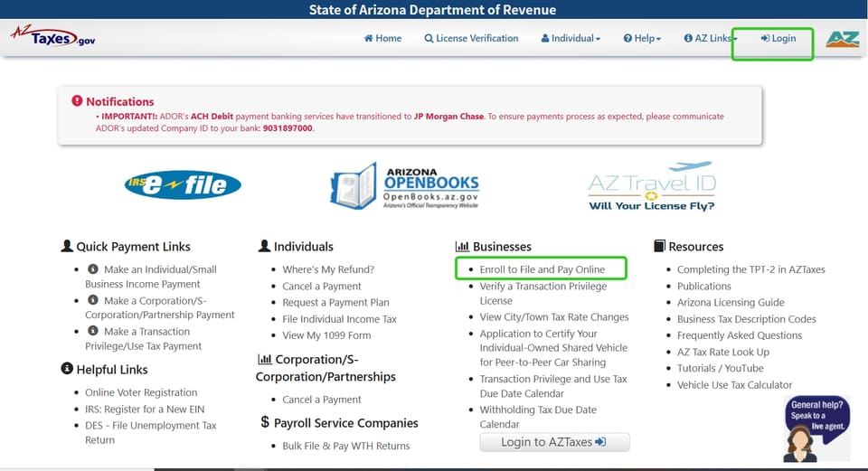Screen dimensions: 868x471
Task: Open the Arizona OpenBooks banner
Action: tap(405, 186)
